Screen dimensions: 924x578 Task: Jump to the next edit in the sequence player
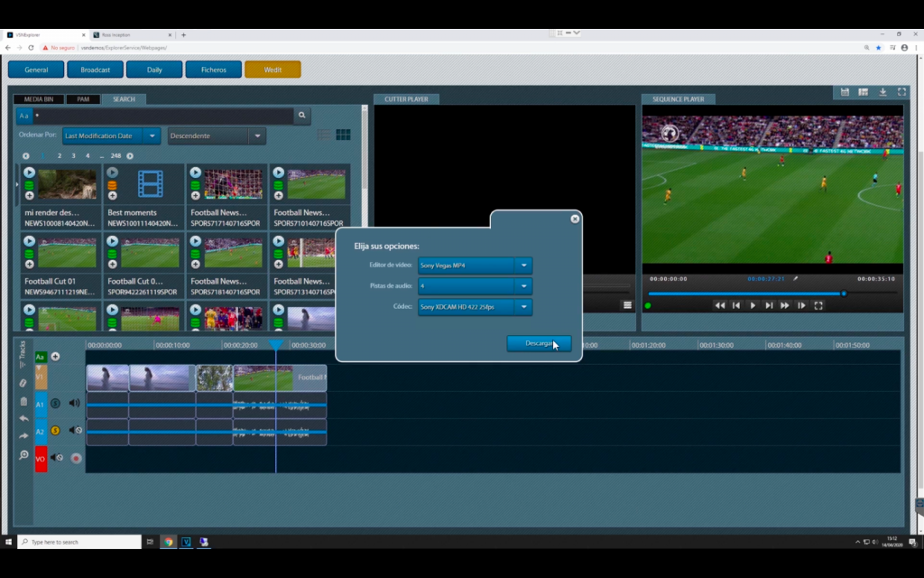[x=769, y=305]
